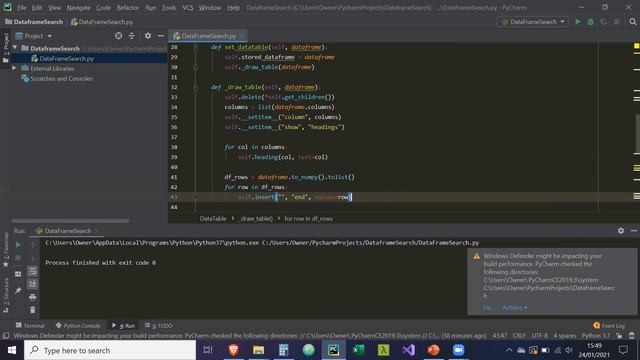The height and width of the screenshot is (360, 640).
Task: Click CRLF line separator in status bar
Action: (x=519, y=336)
